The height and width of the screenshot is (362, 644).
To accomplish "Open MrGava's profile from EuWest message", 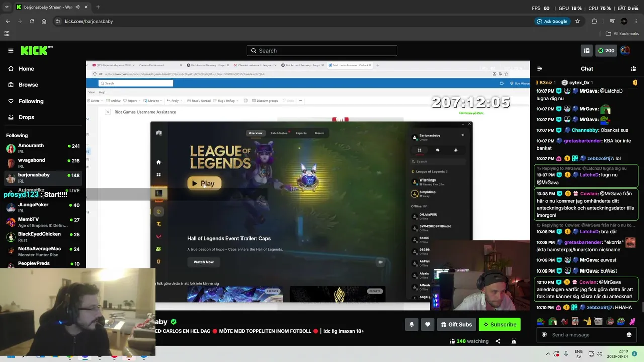I will coord(589,270).
